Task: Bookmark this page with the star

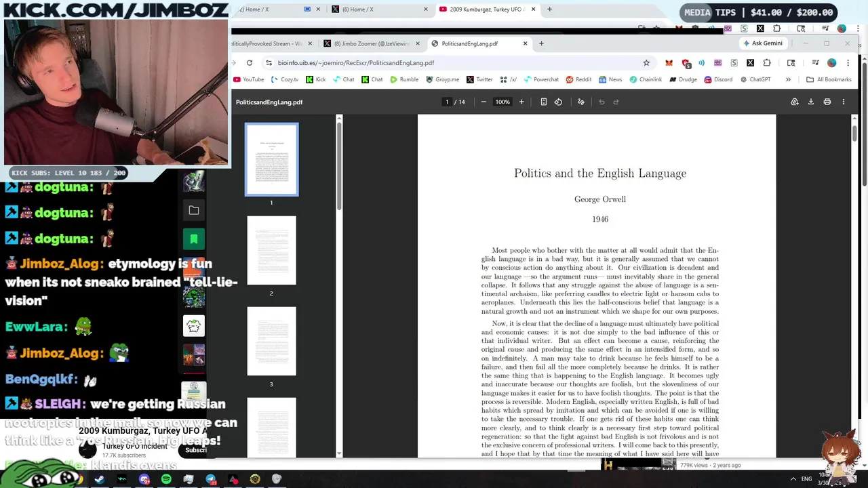Action: click(646, 62)
